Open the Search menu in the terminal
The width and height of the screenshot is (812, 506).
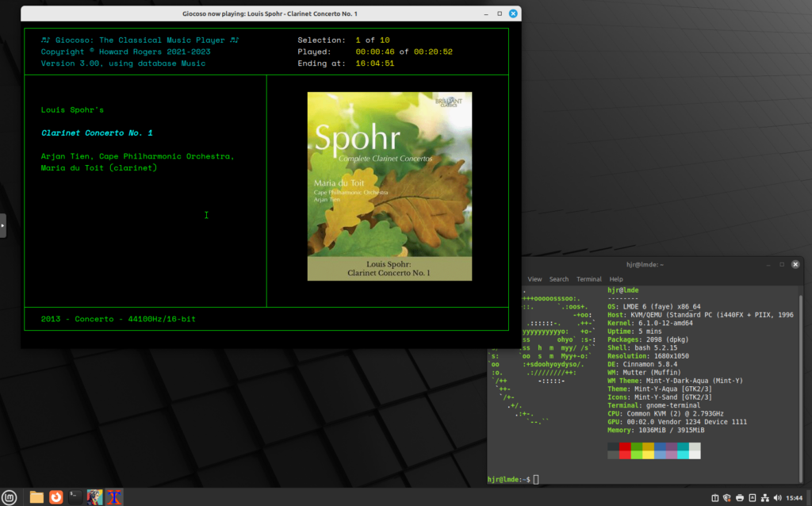tap(559, 279)
